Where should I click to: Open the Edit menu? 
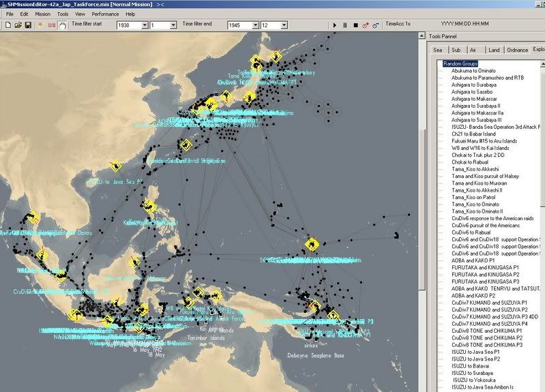point(24,14)
